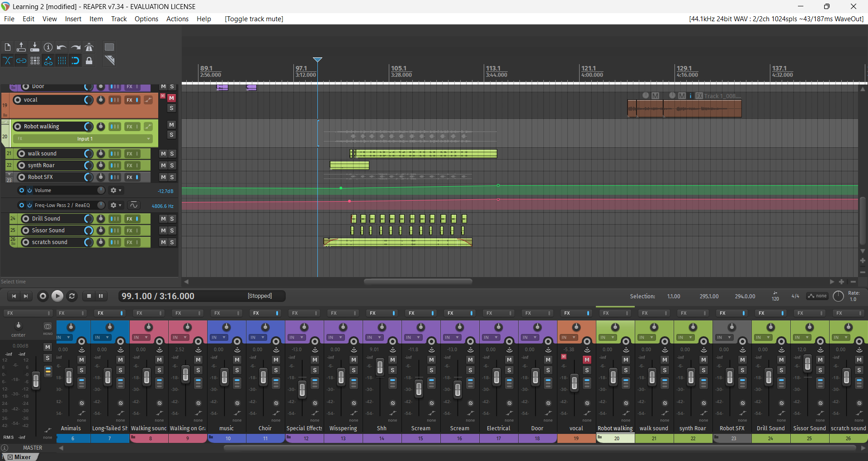Open the Edit menu
The height and width of the screenshot is (461, 868).
click(28, 19)
